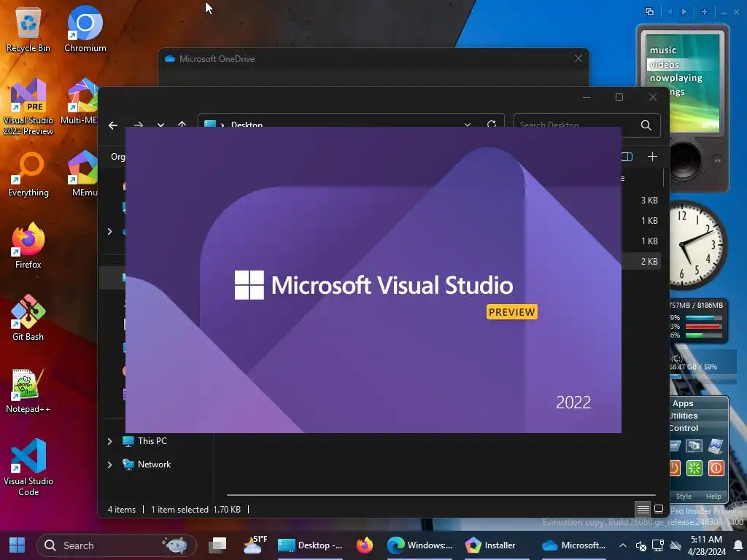This screenshot has width=747, height=560.
Task: Open Control tab in launcher gadget
Action: 684,428
